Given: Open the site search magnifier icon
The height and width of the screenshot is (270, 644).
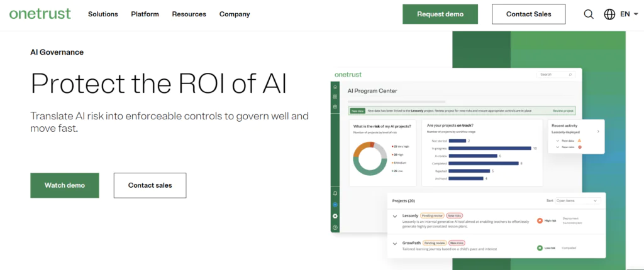Looking at the screenshot, I should (589, 14).
